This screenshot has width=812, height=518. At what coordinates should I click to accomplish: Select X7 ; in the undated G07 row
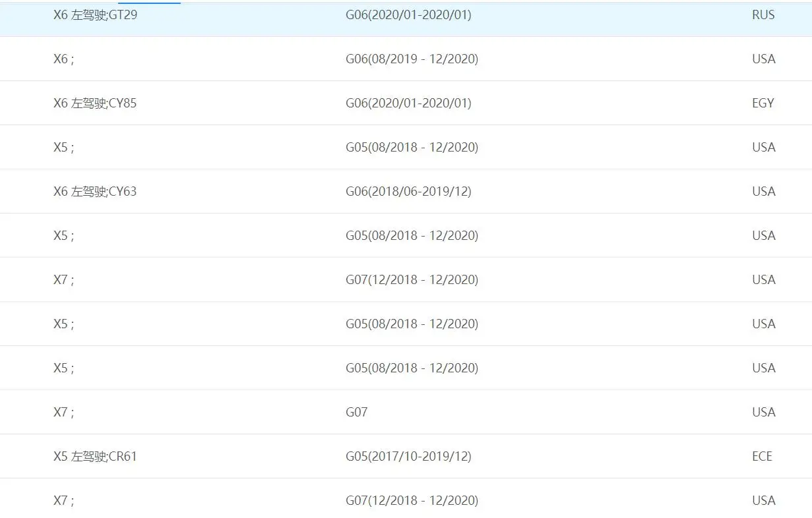click(x=64, y=412)
